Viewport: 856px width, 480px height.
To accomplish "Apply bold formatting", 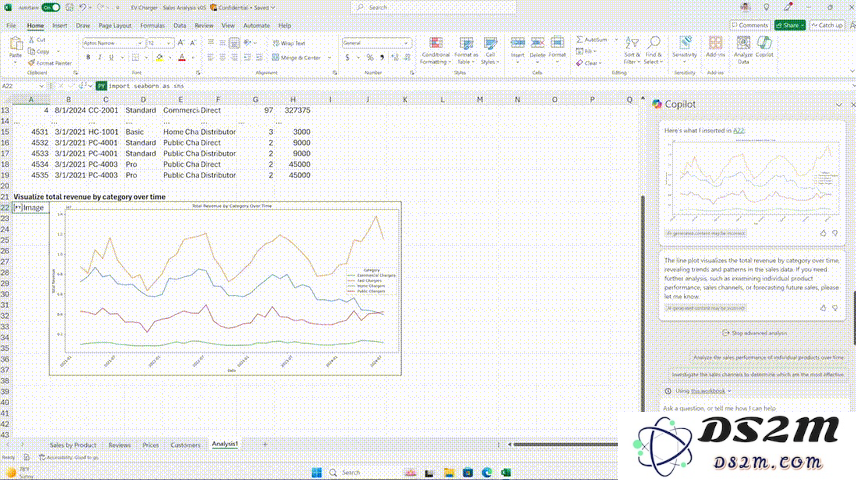I will (x=88, y=57).
